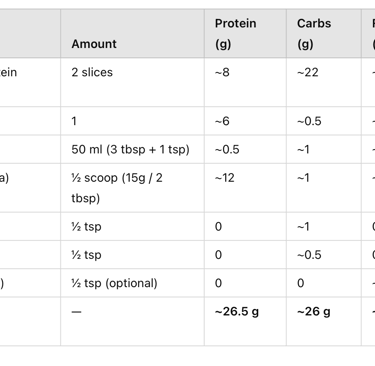
Task: Click the dash in totals Amount cell
Action: pos(76,312)
